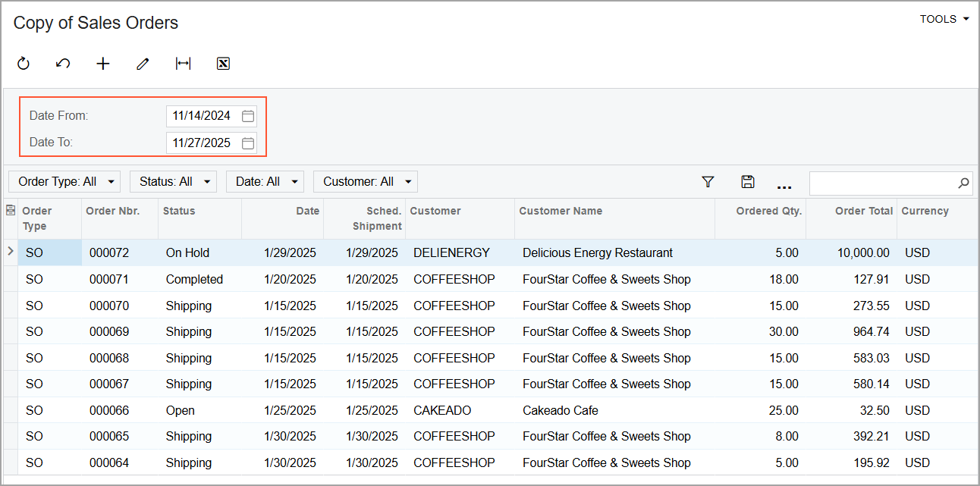Click the Customer Name column header

click(561, 212)
